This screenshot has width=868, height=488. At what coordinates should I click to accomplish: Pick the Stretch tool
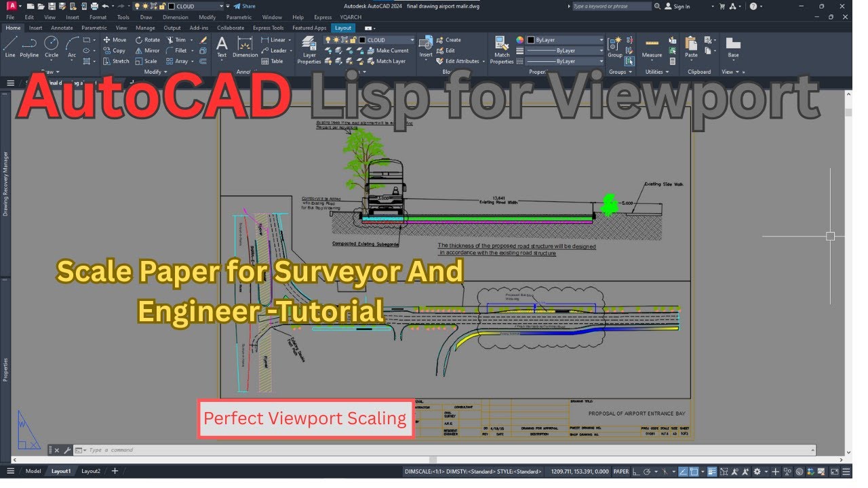116,61
